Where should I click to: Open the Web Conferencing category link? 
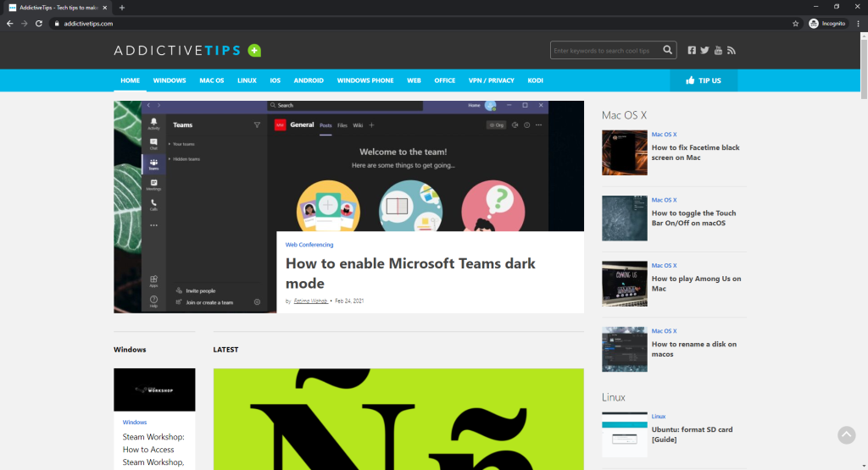[309, 245]
